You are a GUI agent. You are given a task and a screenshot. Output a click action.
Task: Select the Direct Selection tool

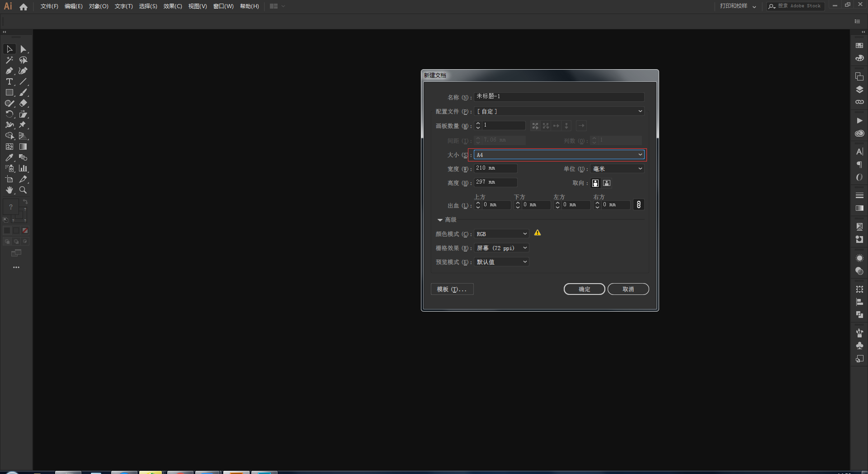(x=24, y=49)
